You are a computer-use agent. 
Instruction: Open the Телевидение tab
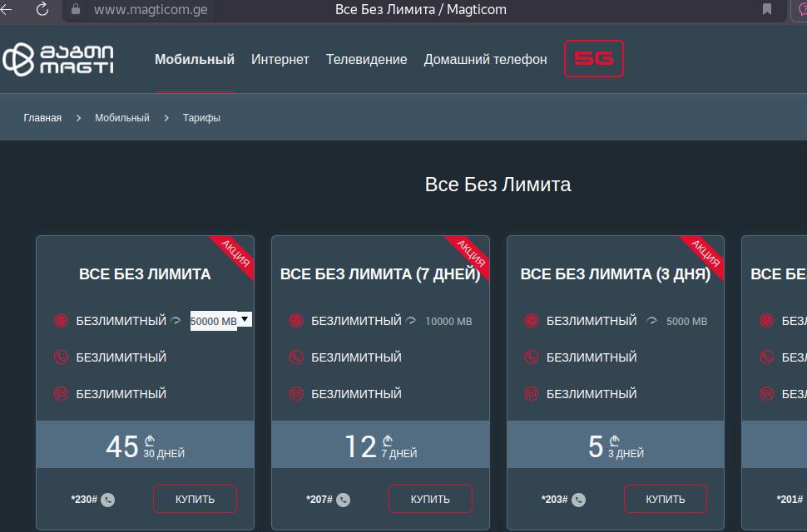[366, 60]
